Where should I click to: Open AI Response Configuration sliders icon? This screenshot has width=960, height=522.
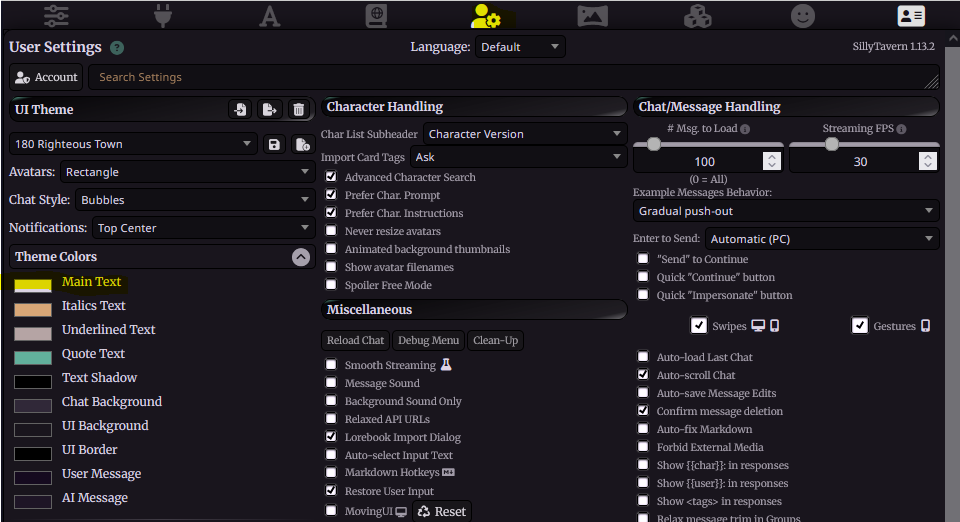56,15
